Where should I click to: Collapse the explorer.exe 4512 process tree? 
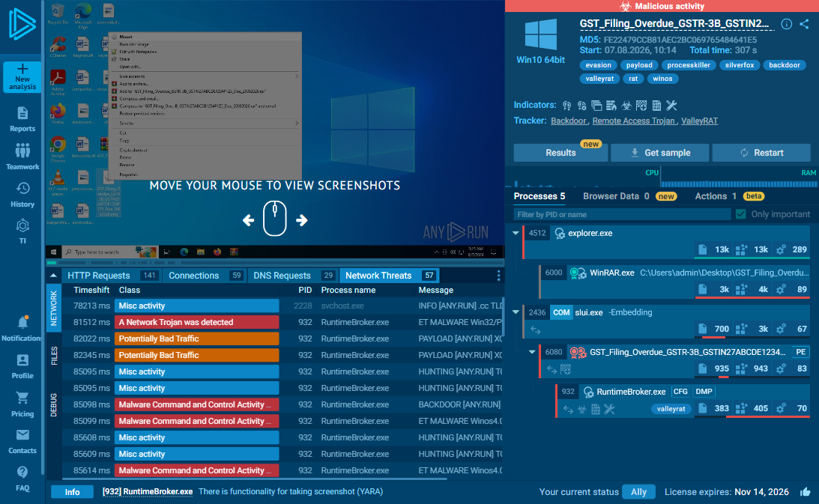point(516,233)
